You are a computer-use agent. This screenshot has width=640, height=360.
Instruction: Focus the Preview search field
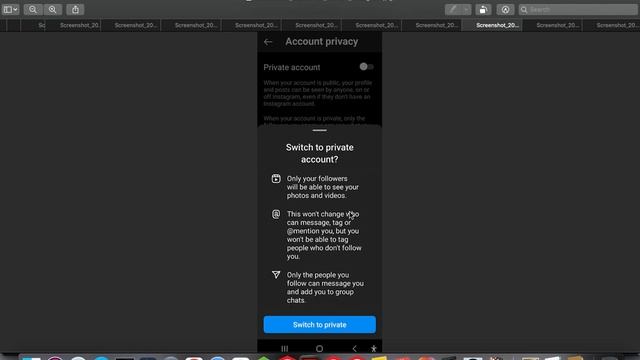point(578,9)
